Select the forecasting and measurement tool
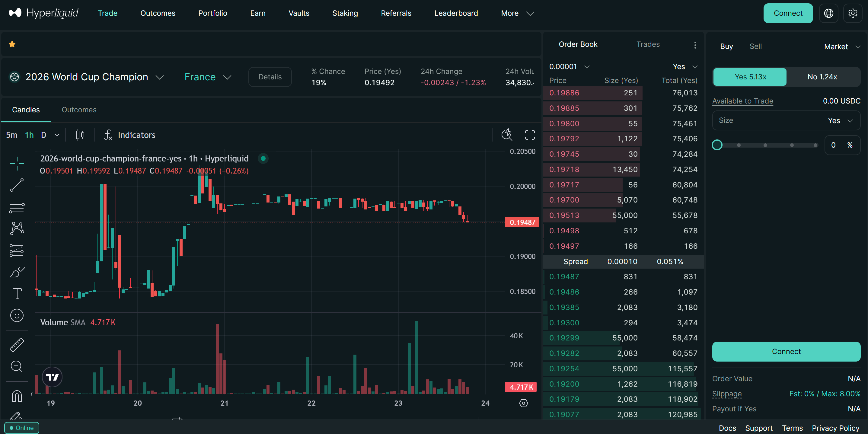Viewport: 868px width, 434px height. [17, 250]
